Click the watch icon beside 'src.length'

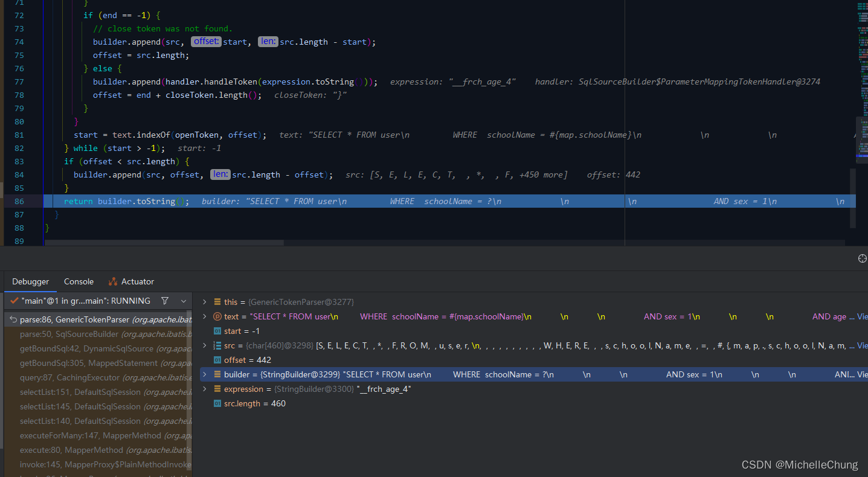coord(217,403)
